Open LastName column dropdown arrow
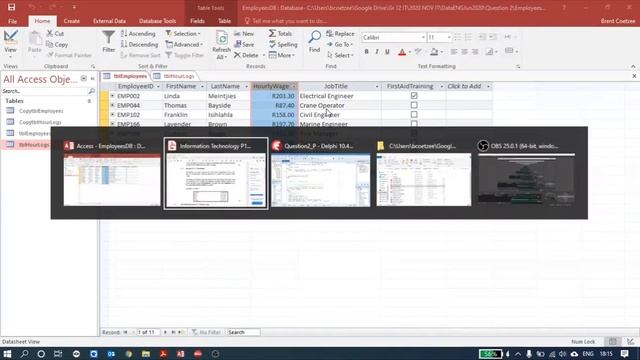The width and height of the screenshot is (640, 360). click(246, 87)
